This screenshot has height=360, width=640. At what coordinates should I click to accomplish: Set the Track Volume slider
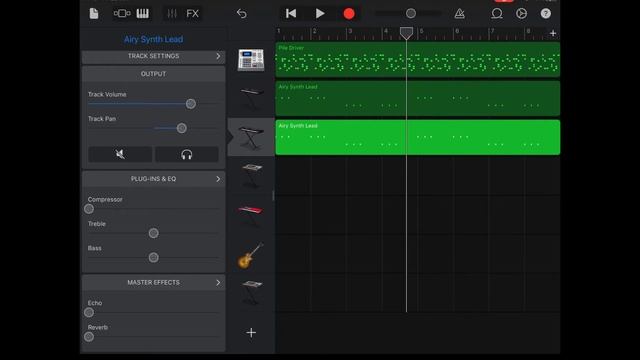(191, 104)
